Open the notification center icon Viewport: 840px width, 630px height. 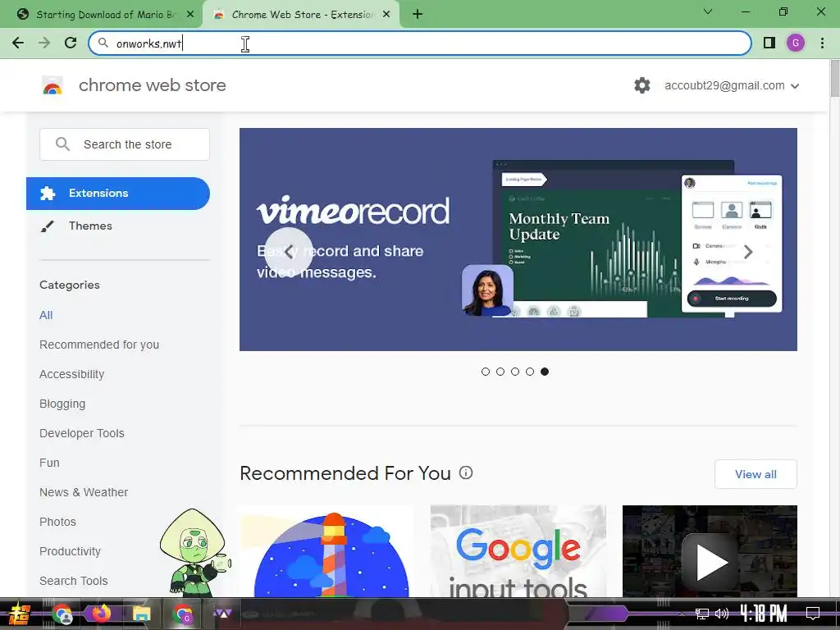tap(813, 614)
